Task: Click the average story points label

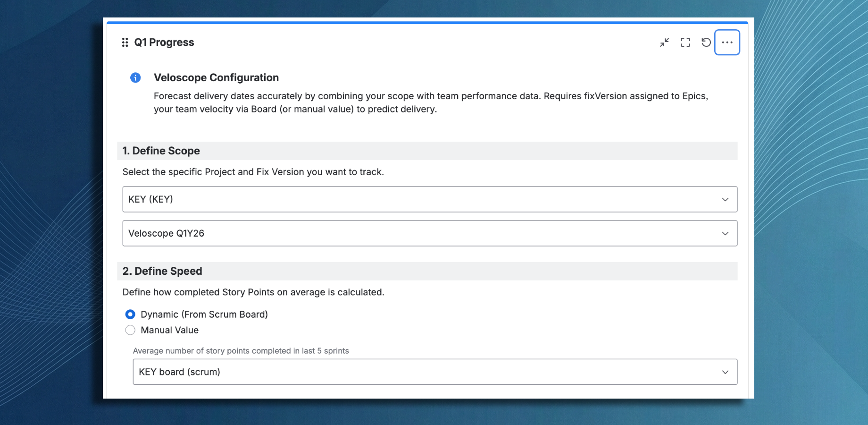Action: click(x=241, y=351)
